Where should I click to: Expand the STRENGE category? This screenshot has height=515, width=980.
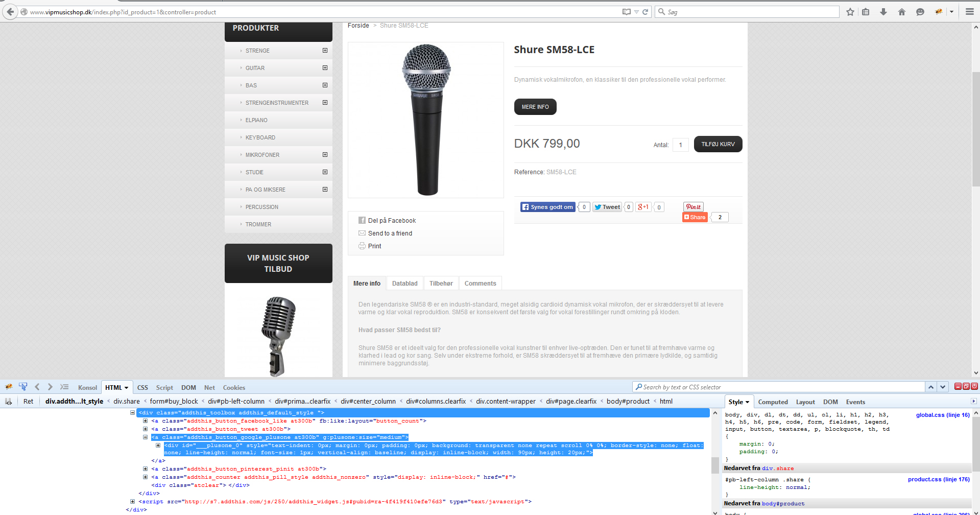[x=325, y=50]
